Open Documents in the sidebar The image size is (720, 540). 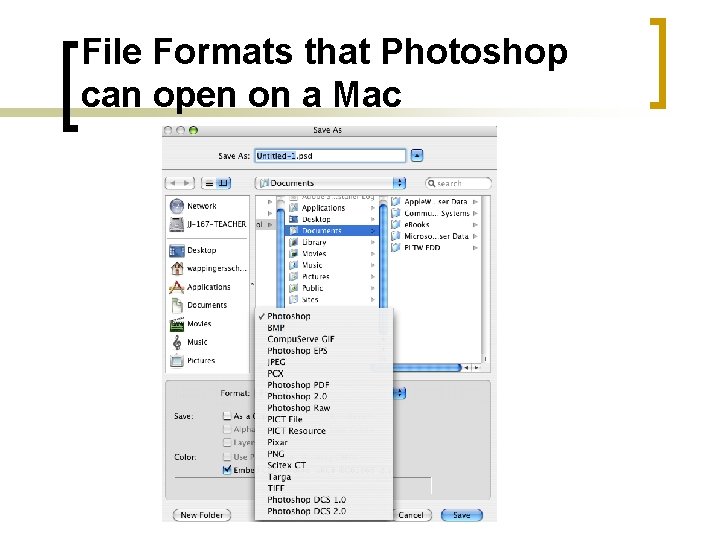click(x=198, y=305)
